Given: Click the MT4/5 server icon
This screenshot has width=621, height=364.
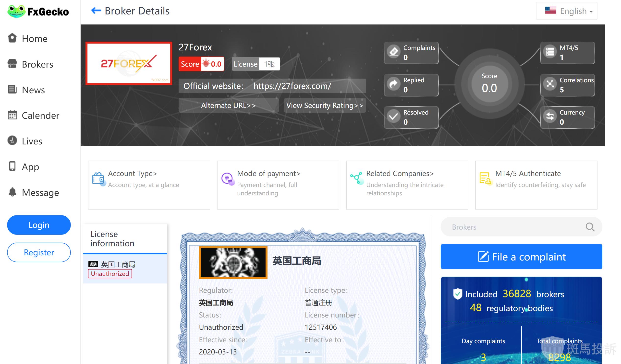Looking at the screenshot, I should 550,52.
